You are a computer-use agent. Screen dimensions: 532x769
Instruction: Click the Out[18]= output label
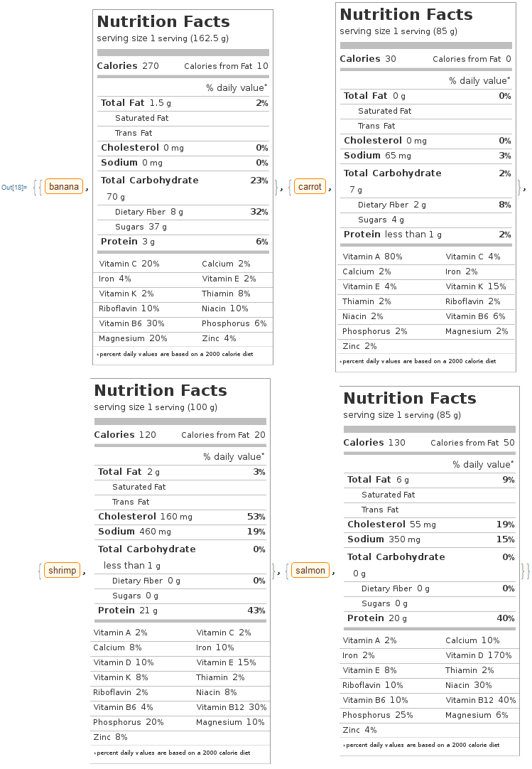click(14, 188)
